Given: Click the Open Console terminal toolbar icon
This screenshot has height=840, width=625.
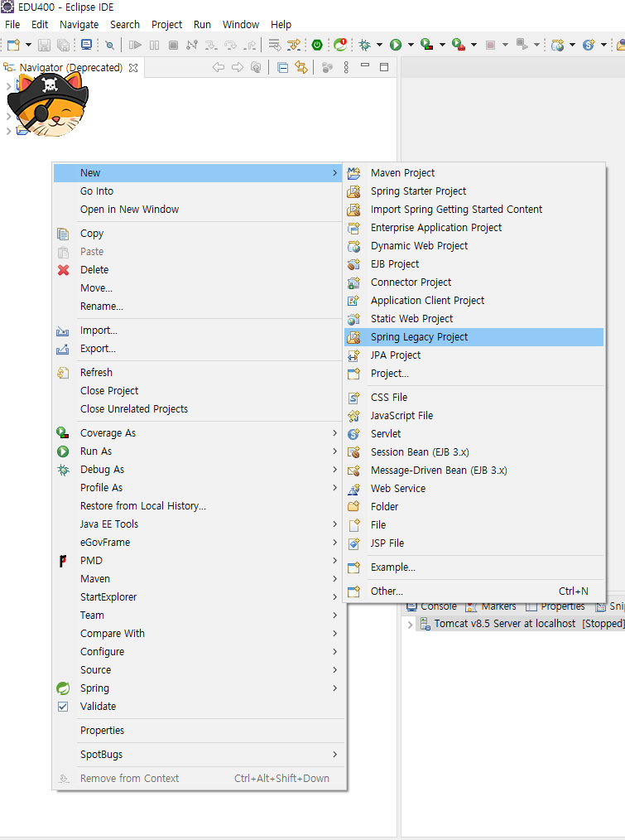Looking at the screenshot, I should [86, 45].
